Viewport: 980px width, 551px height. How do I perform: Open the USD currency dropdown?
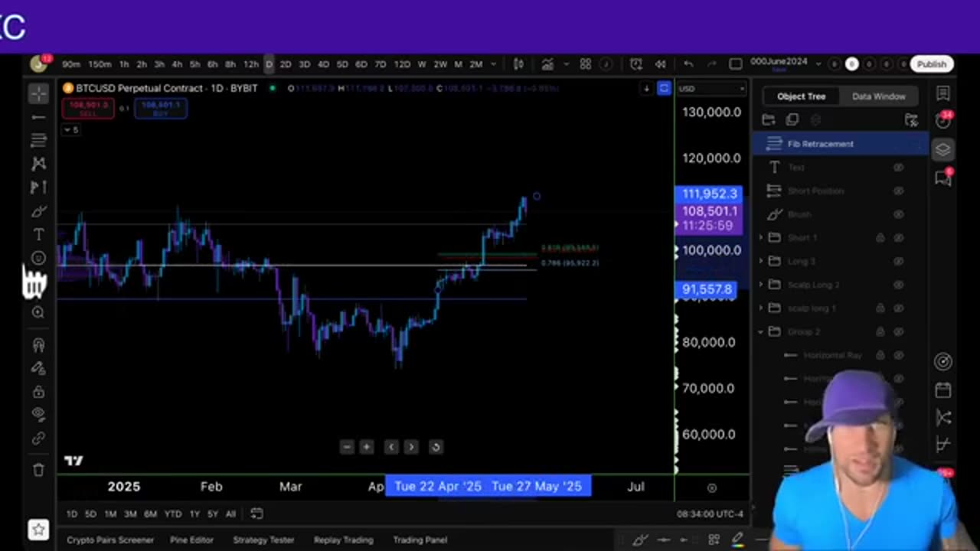pos(711,89)
